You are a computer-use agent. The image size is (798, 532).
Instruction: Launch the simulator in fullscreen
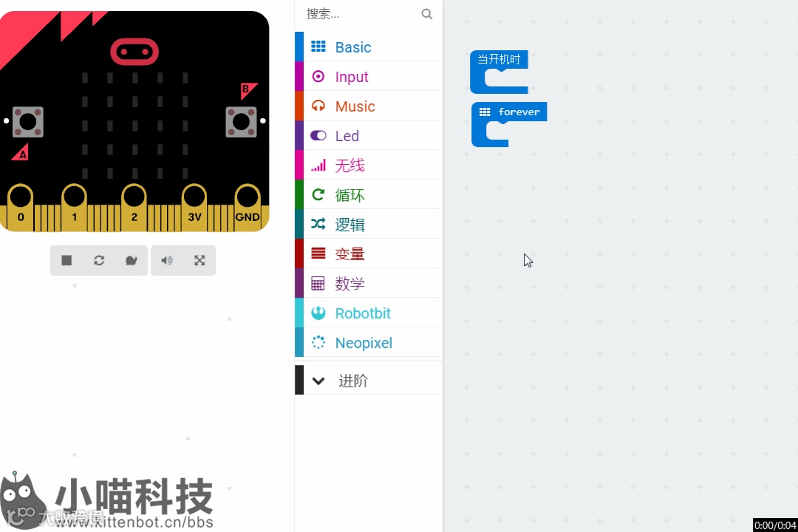pos(199,261)
